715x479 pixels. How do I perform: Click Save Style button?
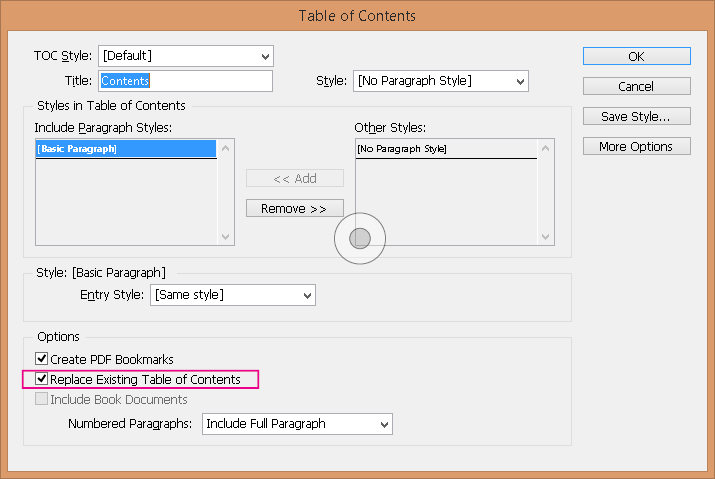637,116
